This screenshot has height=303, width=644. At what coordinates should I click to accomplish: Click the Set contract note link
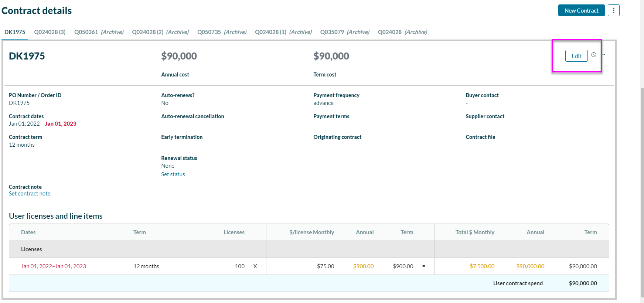tap(30, 194)
